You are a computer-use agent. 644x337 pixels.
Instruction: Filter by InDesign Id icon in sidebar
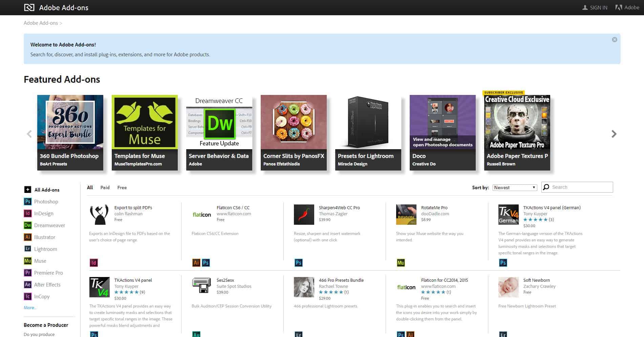pyautogui.click(x=27, y=213)
